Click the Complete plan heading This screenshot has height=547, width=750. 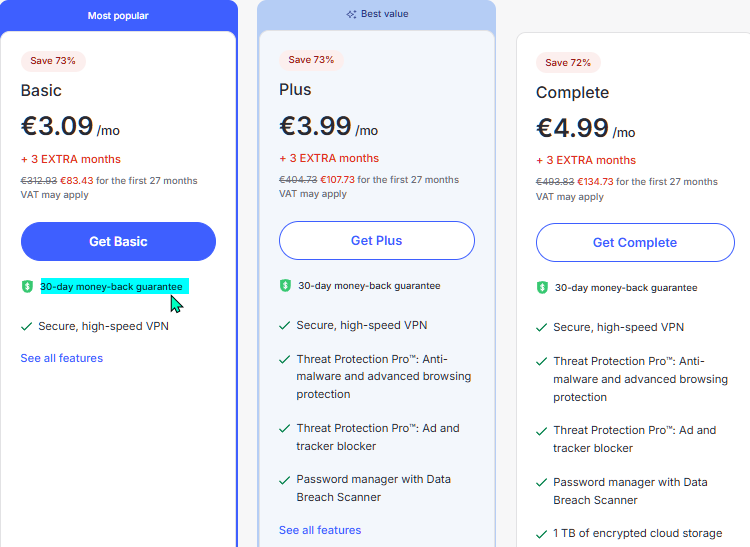[573, 92]
